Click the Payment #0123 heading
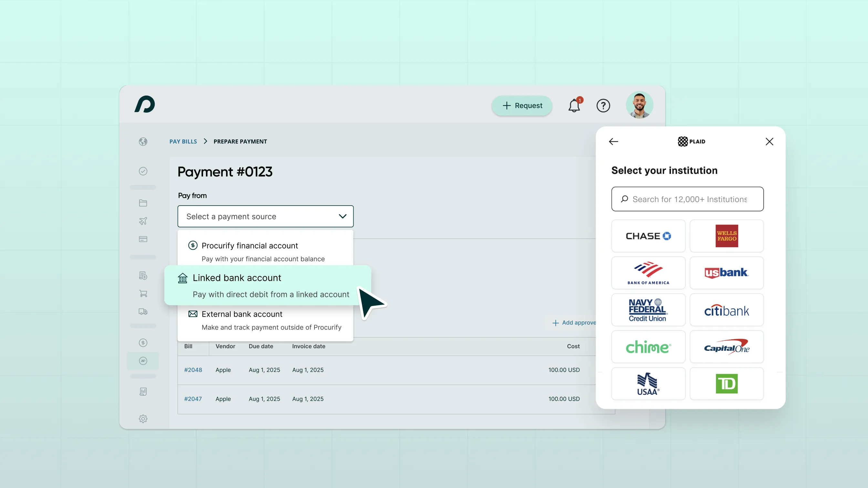868x488 pixels. tap(225, 172)
